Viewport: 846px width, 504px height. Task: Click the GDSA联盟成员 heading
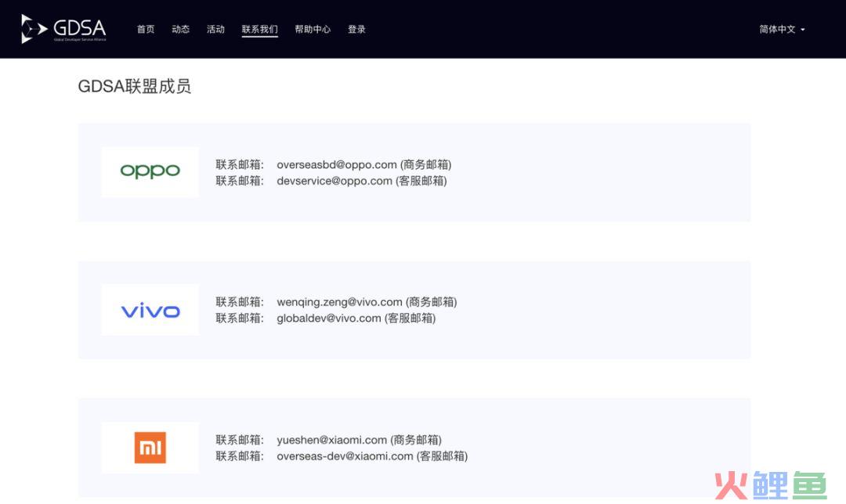click(135, 86)
